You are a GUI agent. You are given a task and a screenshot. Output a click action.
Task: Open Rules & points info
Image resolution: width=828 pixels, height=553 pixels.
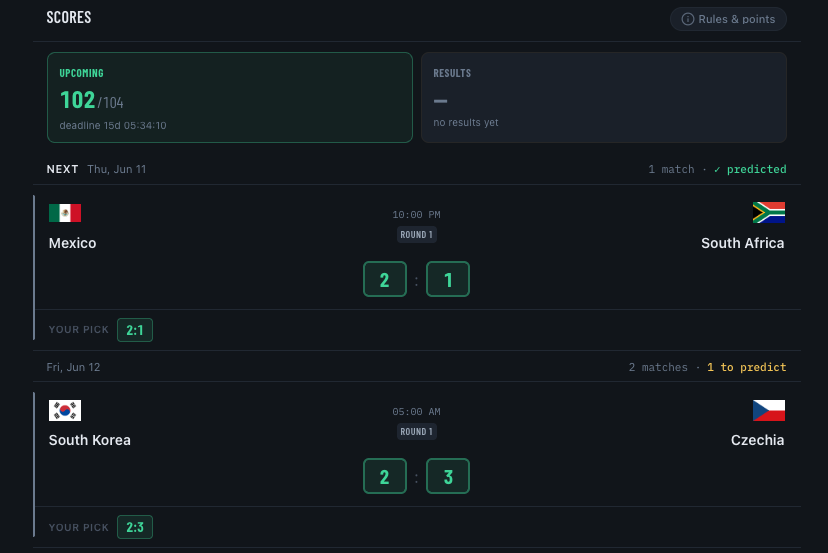coord(728,19)
